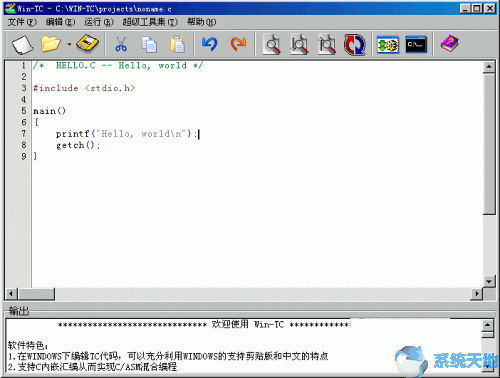Click output line starting '2.支持C内嵌汇编'
500x378 pixels.
pos(92,367)
